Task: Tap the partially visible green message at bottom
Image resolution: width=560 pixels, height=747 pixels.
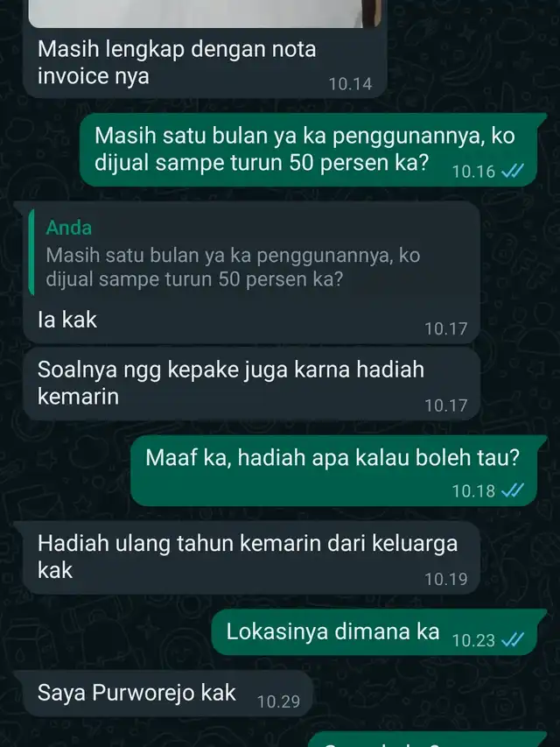Action: pyautogui.click(x=428, y=740)
